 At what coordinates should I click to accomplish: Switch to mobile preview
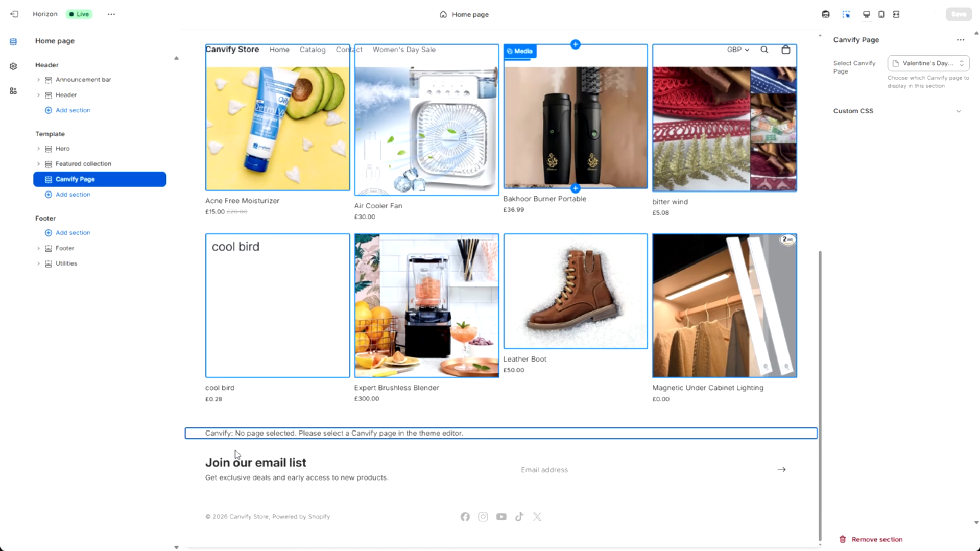[881, 14]
